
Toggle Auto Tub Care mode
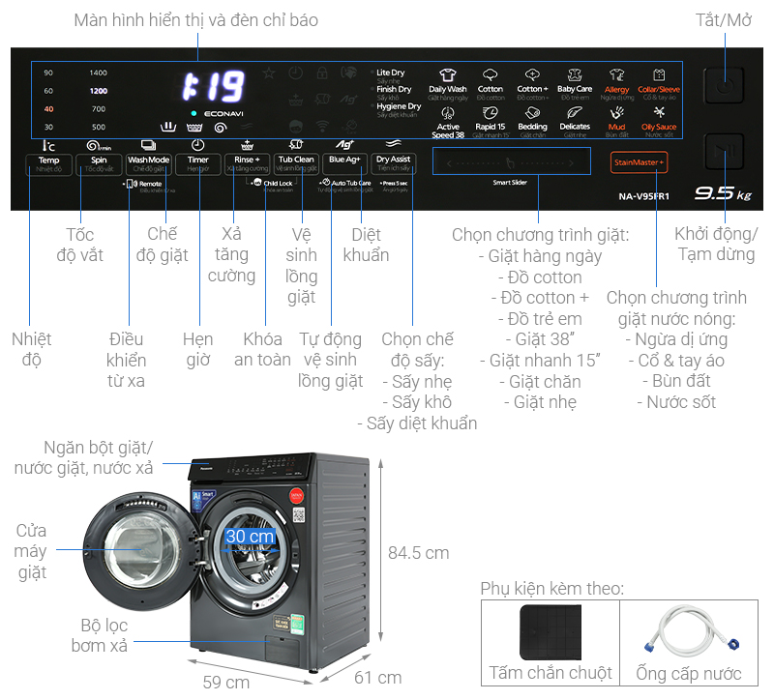(x=352, y=183)
